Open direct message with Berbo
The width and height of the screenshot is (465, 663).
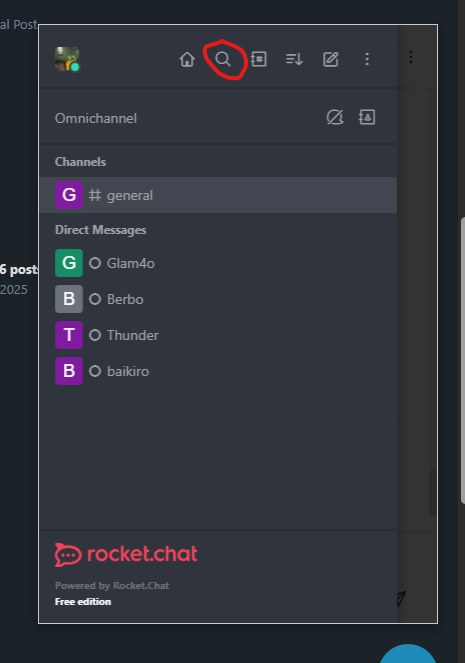pyautogui.click(x=218, y=299)
